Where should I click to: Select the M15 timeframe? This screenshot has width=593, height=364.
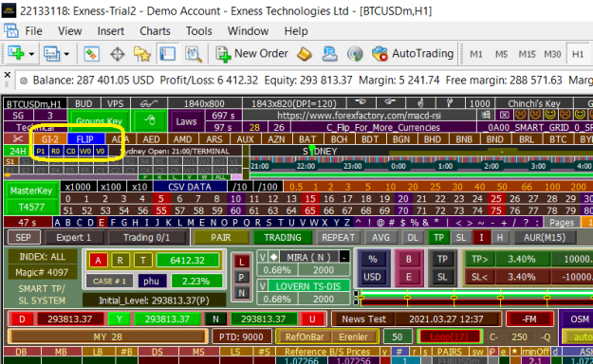527,54
